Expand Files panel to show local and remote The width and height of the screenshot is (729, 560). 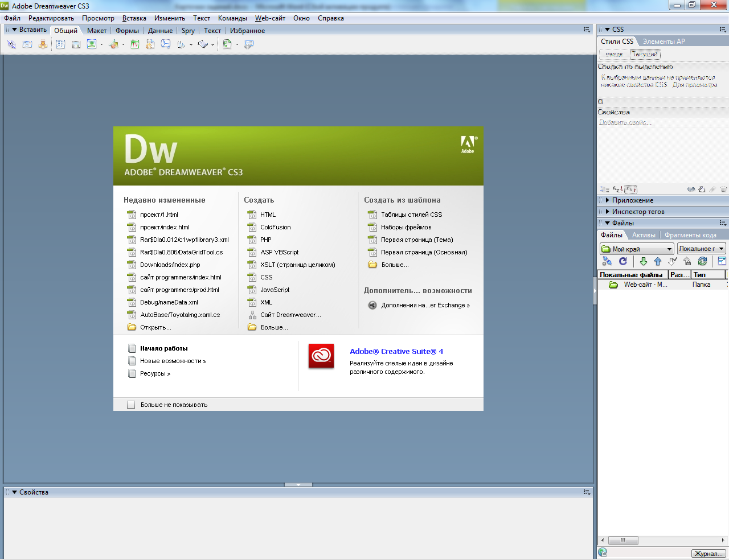click(722, 261)
